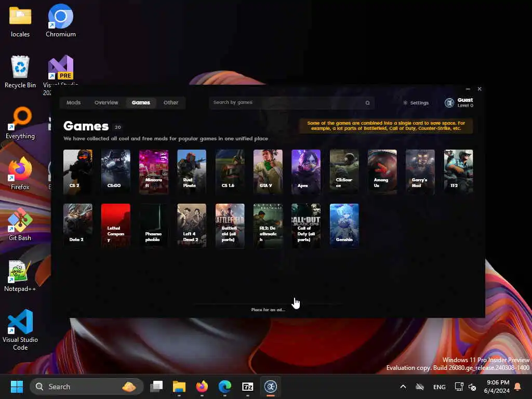Launch Notepad++ from the desktop
The width and height of the screenshot is (532, 399).
pyautogui.click(x=20, y=276)
